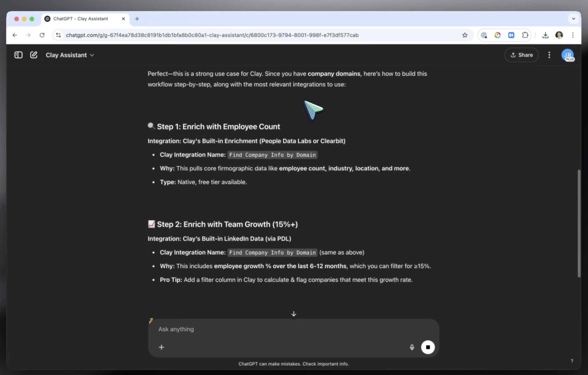Screen dimensions: 588x375
Task: Open the browser Downloads icon
Action: [545, 35]
